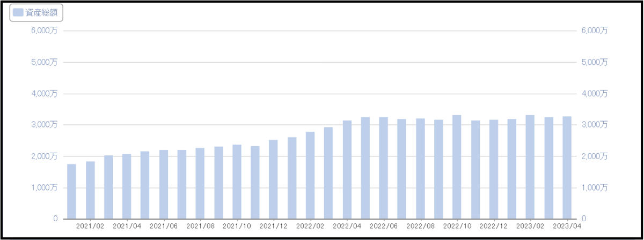Select the bar above 2022/08

click(x=420, y=169)
